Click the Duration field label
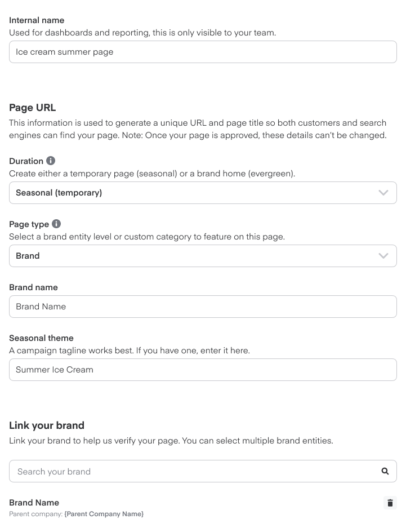406x532 pixels. pyautogui.click(x=26, y=161)
